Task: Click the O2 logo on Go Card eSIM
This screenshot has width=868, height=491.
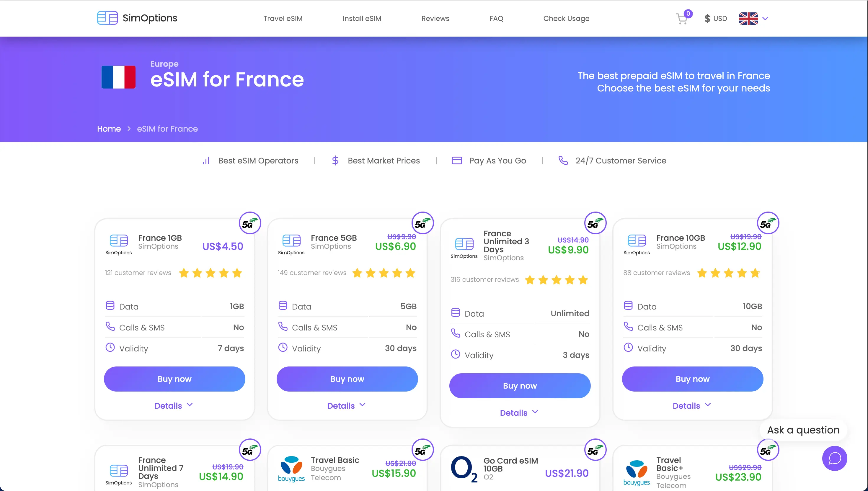Action: 464,469
